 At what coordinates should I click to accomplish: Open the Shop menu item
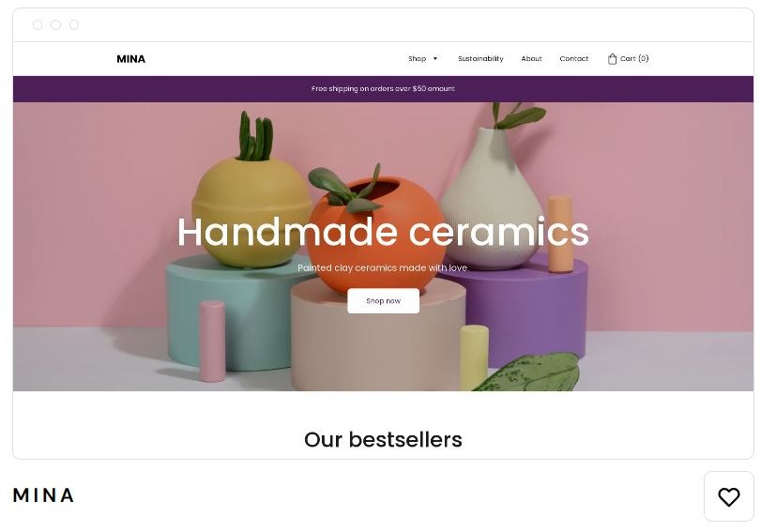tap(417, 58)
